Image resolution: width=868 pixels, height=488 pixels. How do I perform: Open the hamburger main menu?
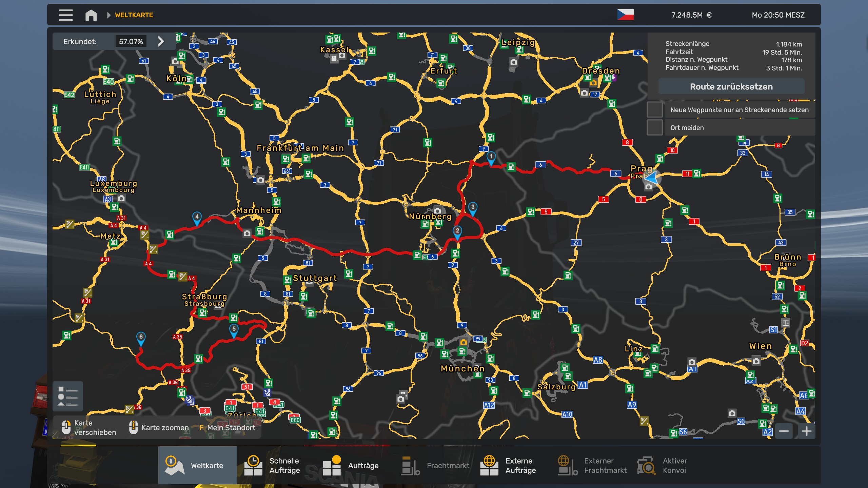click(66, 15)
